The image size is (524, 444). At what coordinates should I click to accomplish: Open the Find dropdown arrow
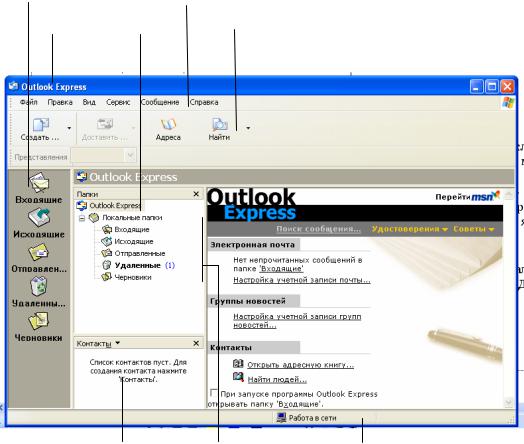coord(248,128)
